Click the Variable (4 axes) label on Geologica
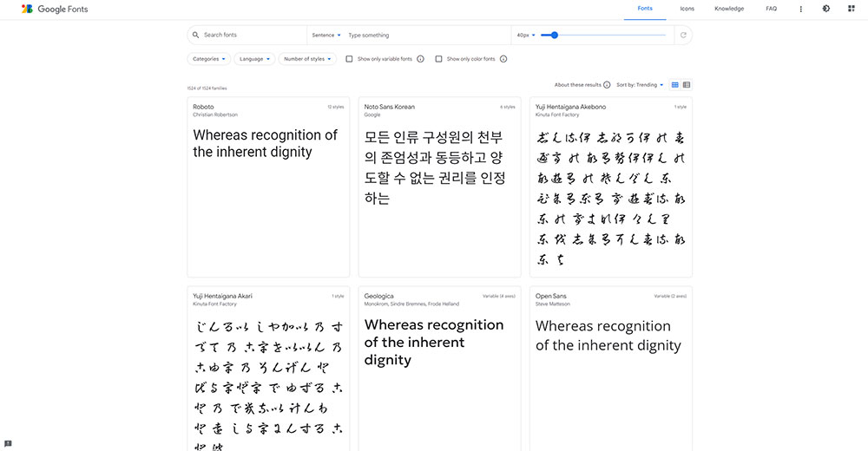Image resolution: width=868 pixels, height=451 pixels. (x=499, y=296)
